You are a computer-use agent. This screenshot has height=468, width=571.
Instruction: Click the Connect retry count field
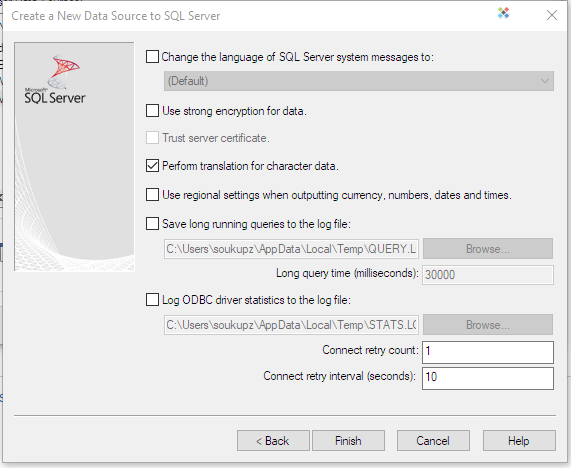click(x=488, y=352)
